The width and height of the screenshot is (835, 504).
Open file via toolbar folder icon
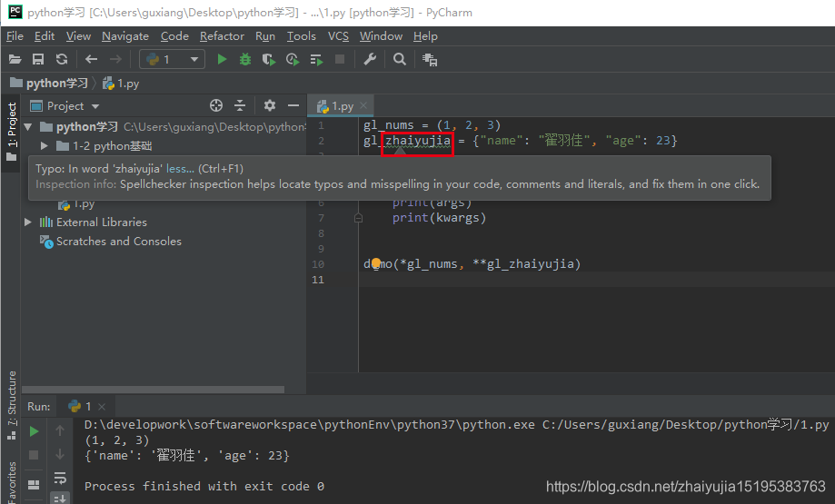point(15,59)
